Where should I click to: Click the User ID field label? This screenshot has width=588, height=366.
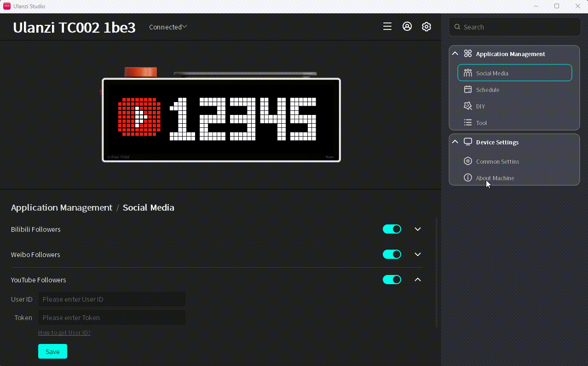pyautogui.click(x=22, y=299)
